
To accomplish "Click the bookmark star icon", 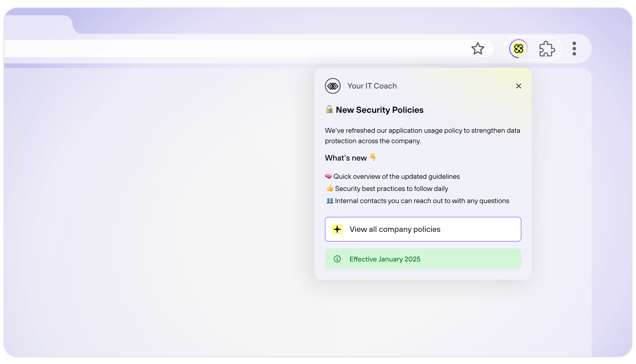I will click(478, 49).
